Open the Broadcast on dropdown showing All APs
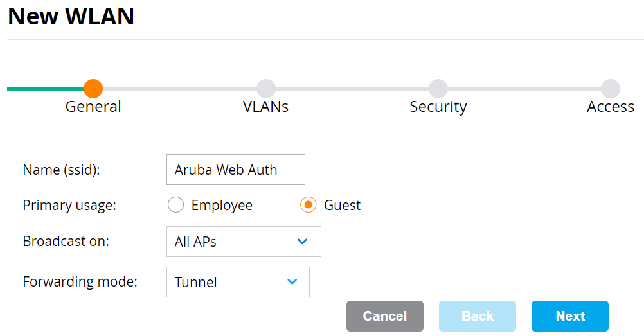This screenshot has height=336, width=644. 244,242
